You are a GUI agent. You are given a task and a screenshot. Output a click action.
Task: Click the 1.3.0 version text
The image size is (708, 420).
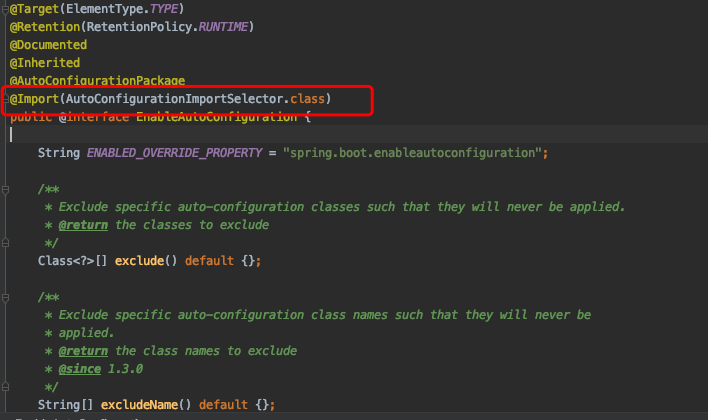[x=125, y=369]
